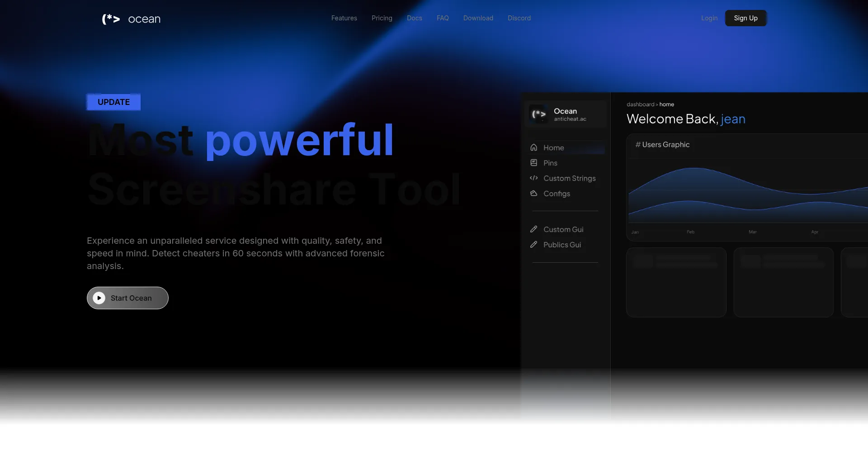This screenshot has width=868, height=449.
Task: Click the Custom Strings code icon
Action: [x=534, y=178]
